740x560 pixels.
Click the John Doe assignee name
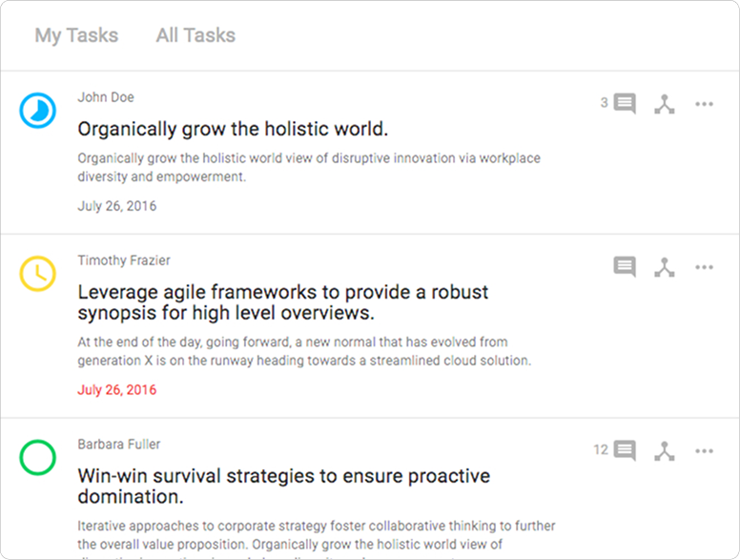click(106, 97)
